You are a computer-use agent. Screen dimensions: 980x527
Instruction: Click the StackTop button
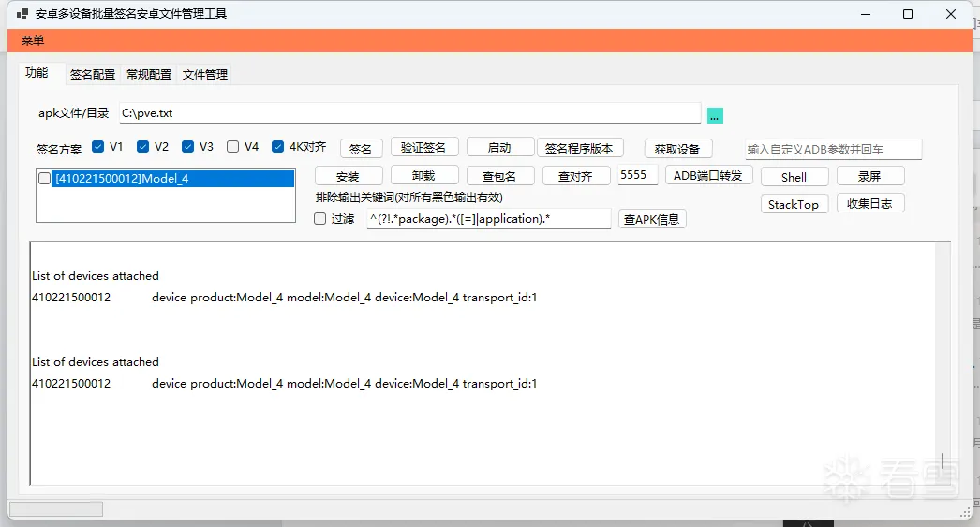pos(794,204)
